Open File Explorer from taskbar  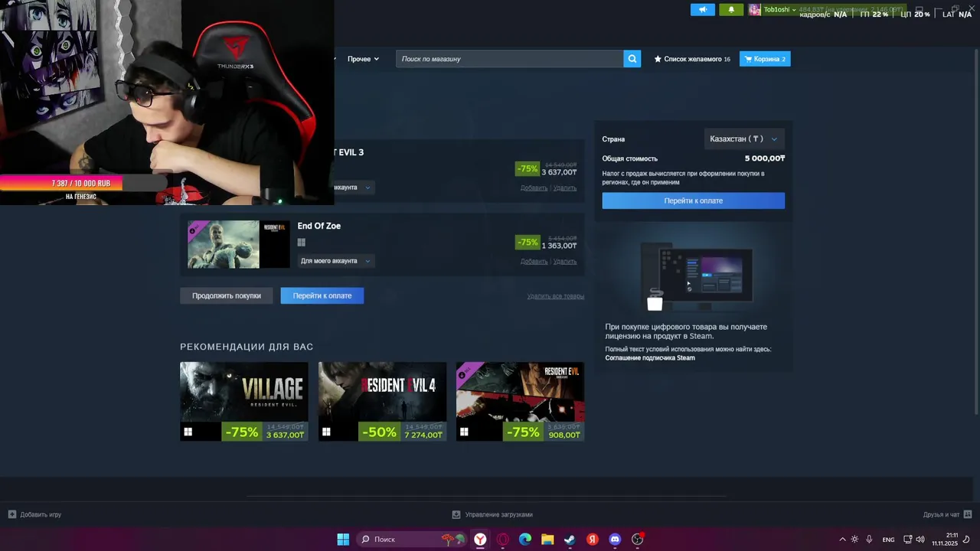click(547, 540)
